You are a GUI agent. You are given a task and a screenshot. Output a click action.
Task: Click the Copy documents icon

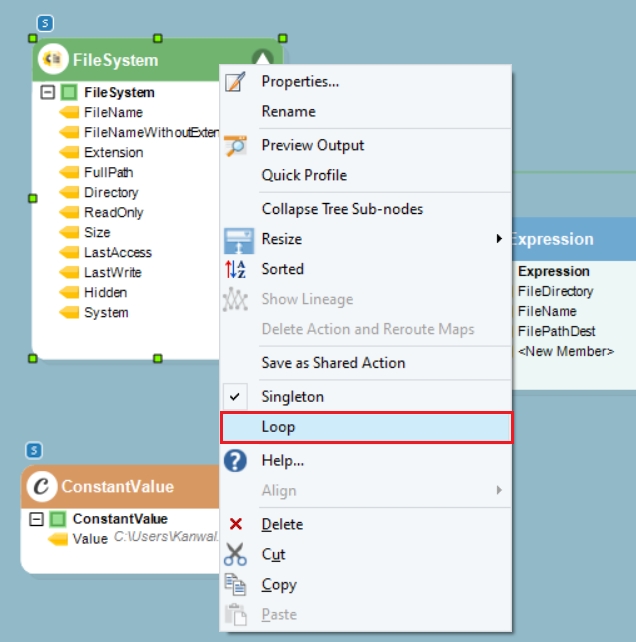[235, 585]
